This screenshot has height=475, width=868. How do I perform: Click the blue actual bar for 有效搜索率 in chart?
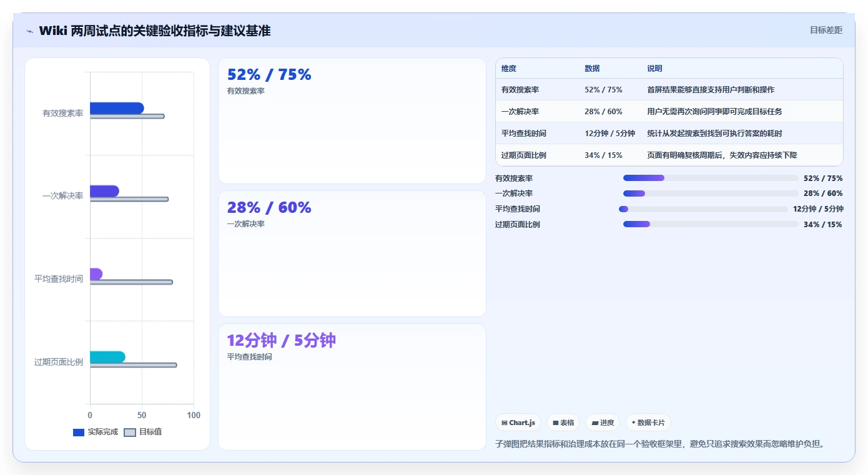pos(117,108)
